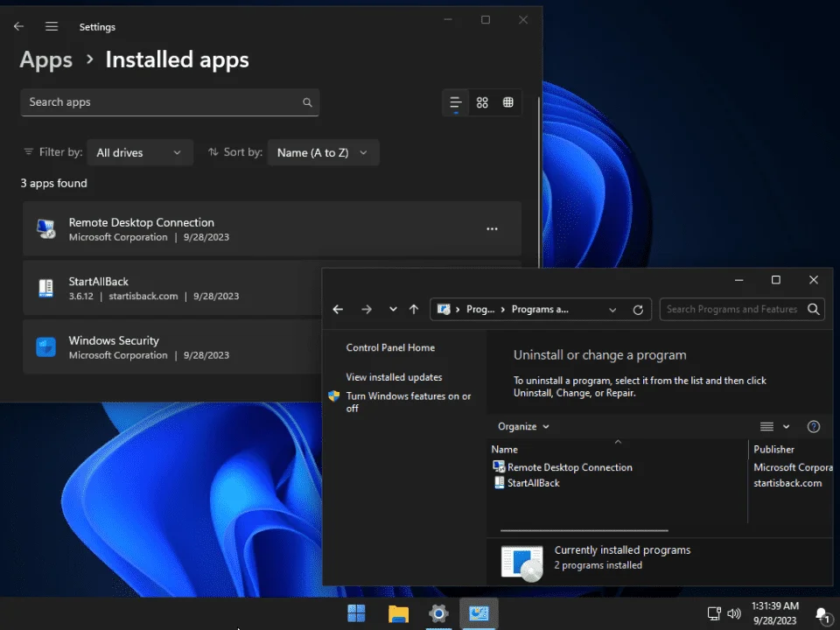
Task: Click the installed programs disc icon in details pane
Action: click(521, 563)
